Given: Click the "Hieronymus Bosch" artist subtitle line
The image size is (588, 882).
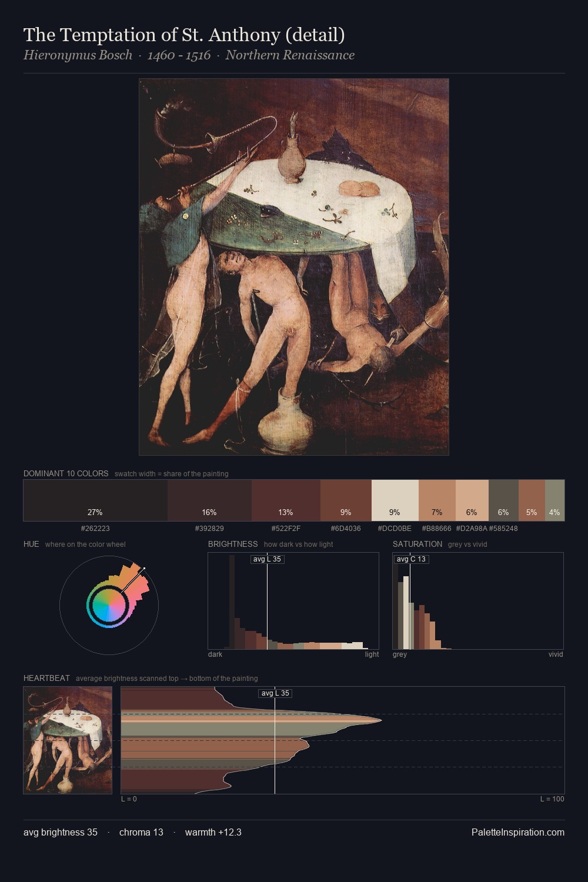Looking at the screenshot, I should pos(189,55).
